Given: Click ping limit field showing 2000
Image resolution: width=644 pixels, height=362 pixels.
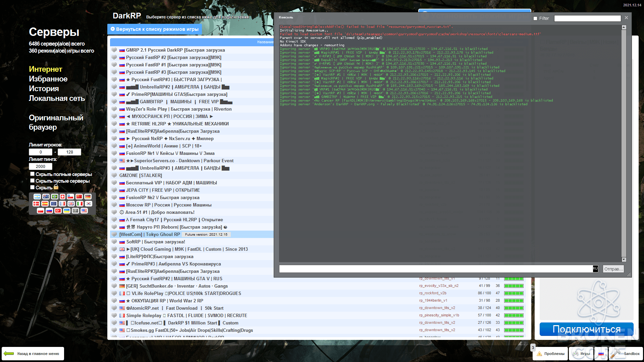Looking at the screenshot, I should [x=41, y=166].
